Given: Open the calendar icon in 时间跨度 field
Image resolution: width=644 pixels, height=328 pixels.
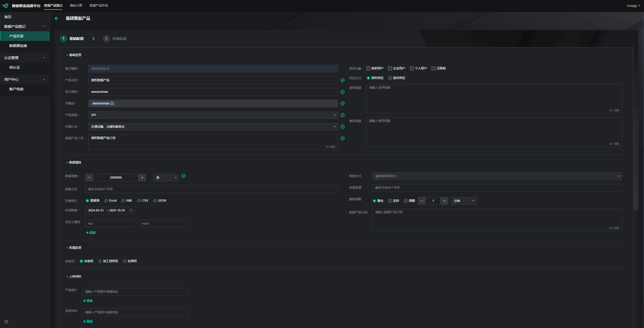Looking at the screenshot, I should tap(131, 210).
